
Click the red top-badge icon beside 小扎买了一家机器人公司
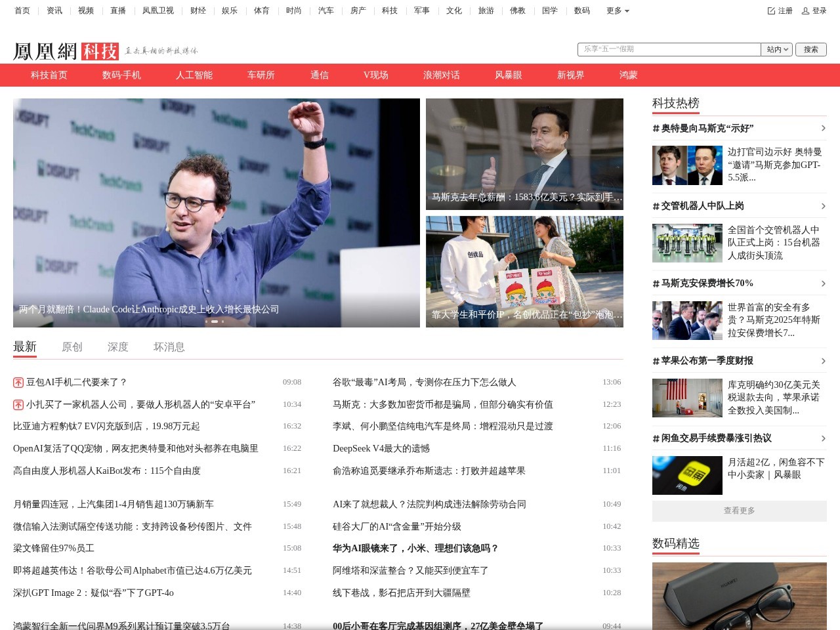click(x=18, y=405)
